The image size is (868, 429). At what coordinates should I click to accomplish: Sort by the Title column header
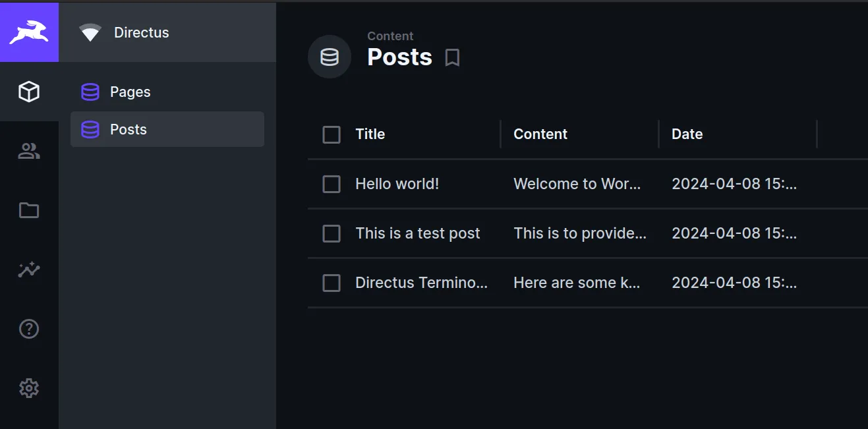[x=370, y=134]
